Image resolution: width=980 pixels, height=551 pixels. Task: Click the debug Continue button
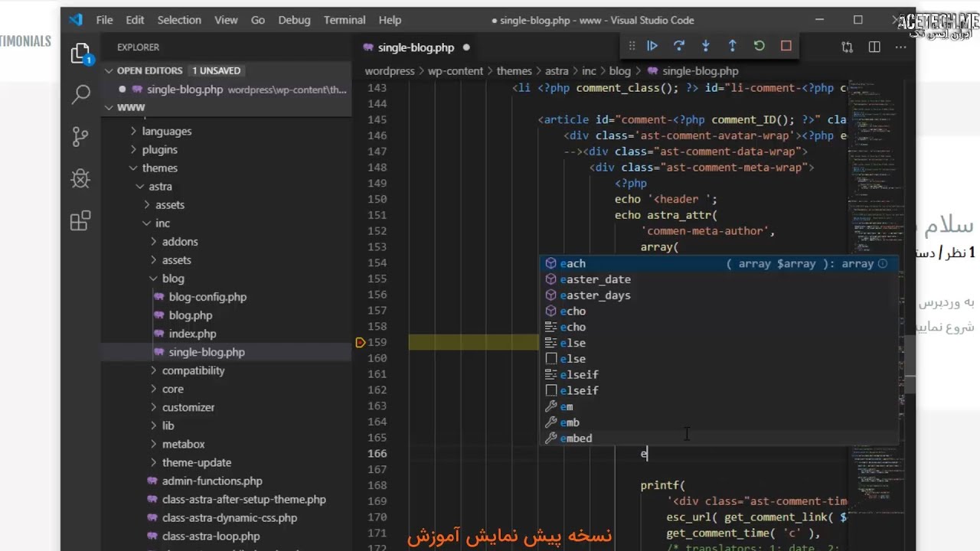[x=652, y=46]
